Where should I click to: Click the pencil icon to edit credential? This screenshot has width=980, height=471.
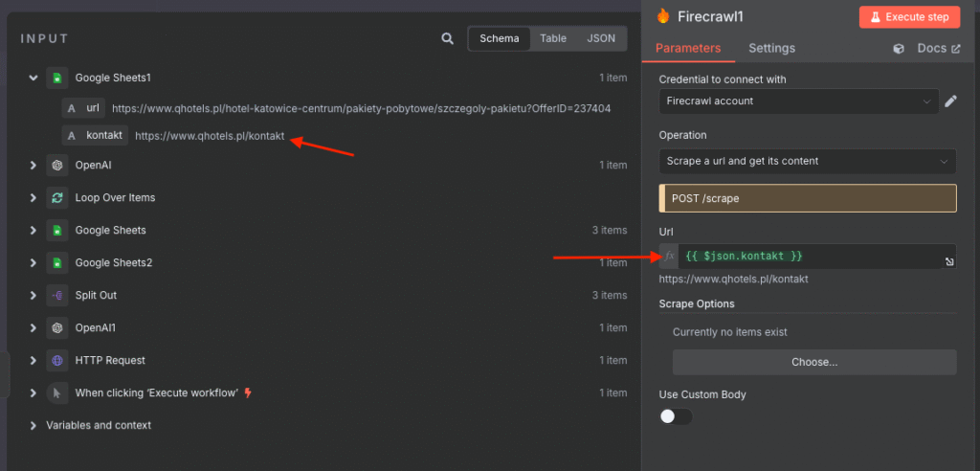pyautogui.click(x=950, y=101)
